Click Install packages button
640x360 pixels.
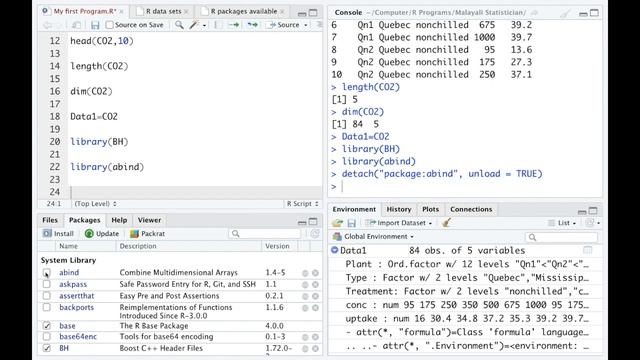(58, 234)
